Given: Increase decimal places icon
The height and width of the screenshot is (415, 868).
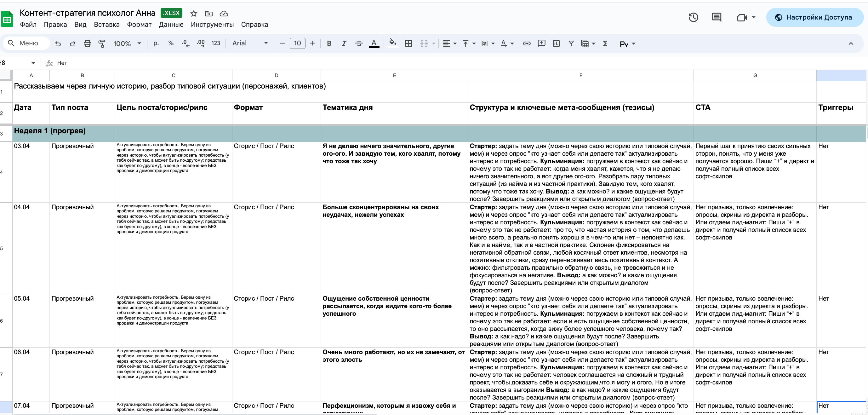Looking at the screenshot, I should coord(201,43).
